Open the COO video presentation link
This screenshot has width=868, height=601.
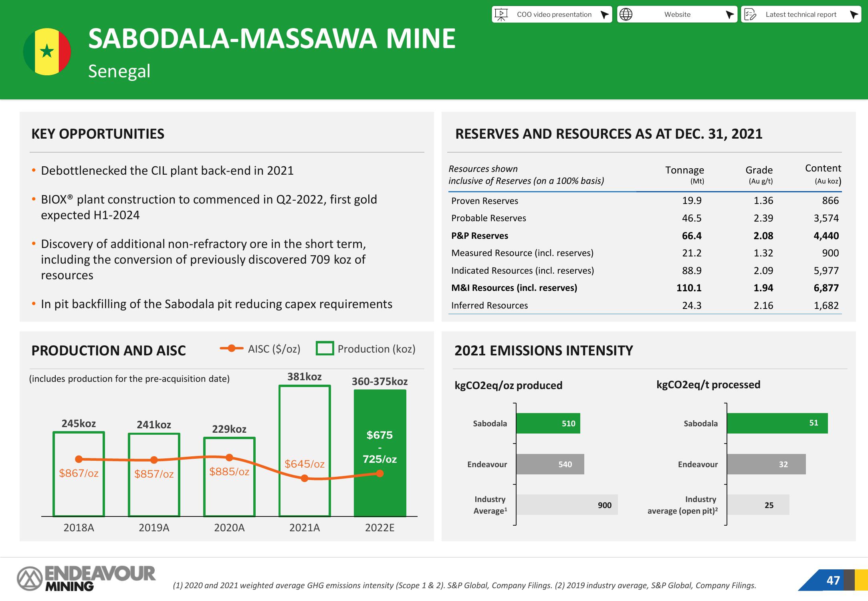(x=552, y=14)
